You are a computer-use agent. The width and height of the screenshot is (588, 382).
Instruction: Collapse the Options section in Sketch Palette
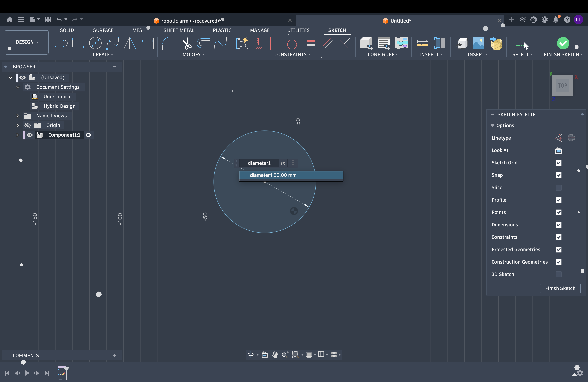492,125
